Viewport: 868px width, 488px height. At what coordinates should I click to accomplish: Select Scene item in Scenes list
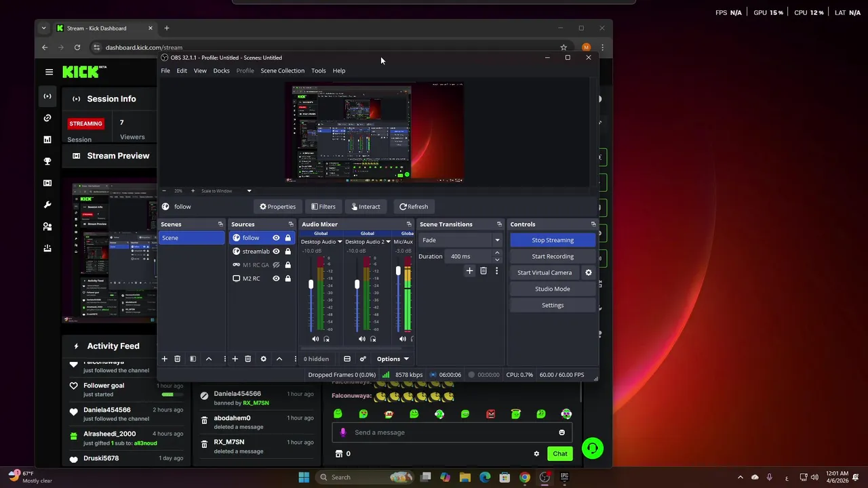(x=192, y=238)
